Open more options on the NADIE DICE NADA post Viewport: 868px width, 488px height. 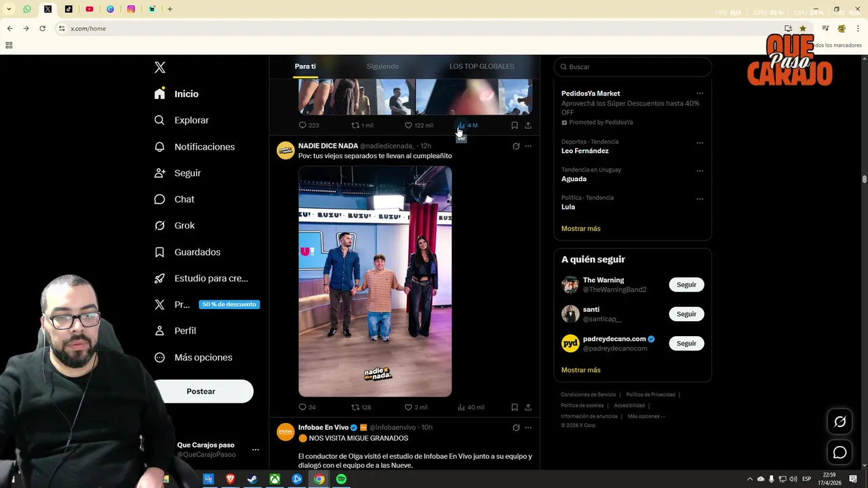(x=528, y=146)
